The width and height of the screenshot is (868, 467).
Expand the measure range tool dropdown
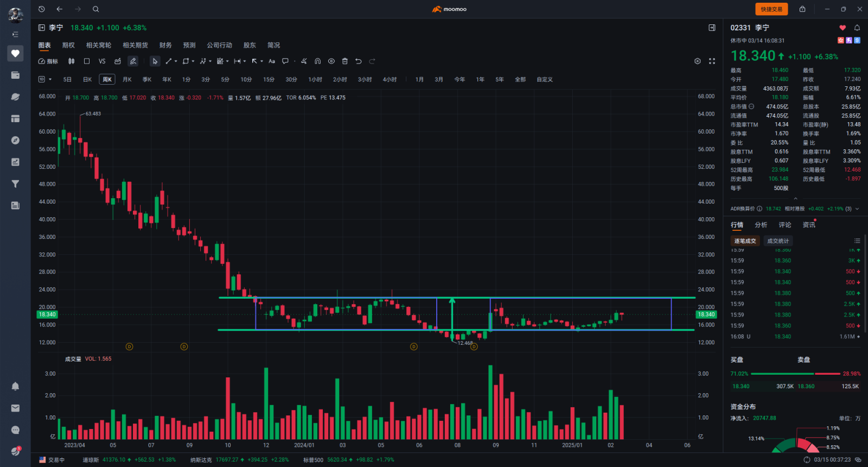pyautogui.click(x=245, y=61)
